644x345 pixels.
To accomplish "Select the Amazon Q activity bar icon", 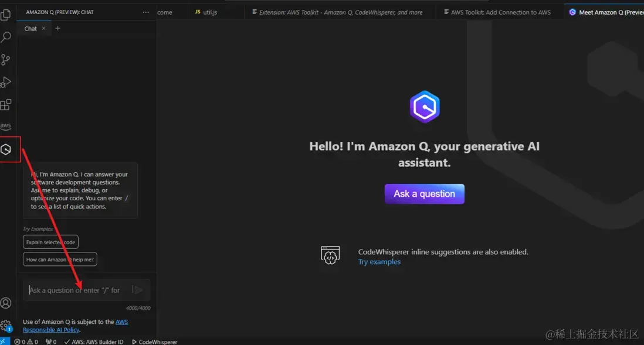I will coord(6,149).
